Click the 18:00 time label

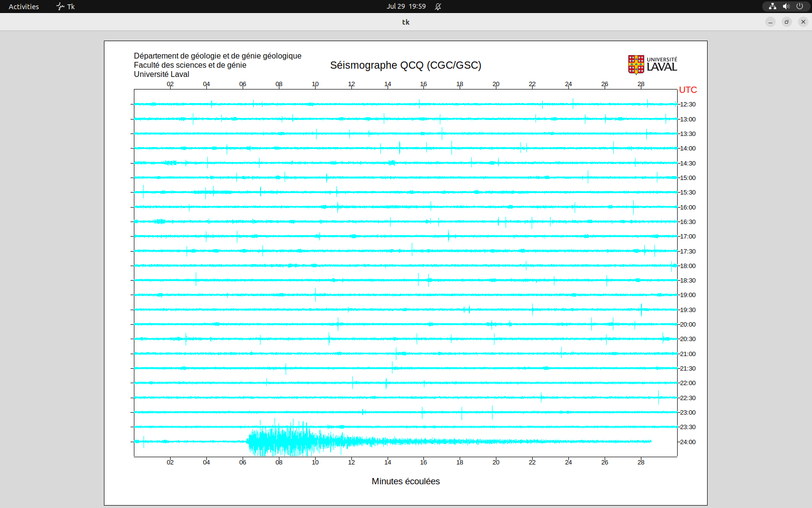688,266
